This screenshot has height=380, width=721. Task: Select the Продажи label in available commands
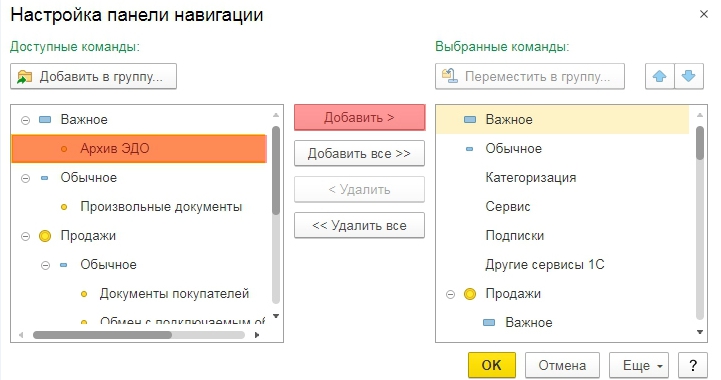[x=88, y=236]
